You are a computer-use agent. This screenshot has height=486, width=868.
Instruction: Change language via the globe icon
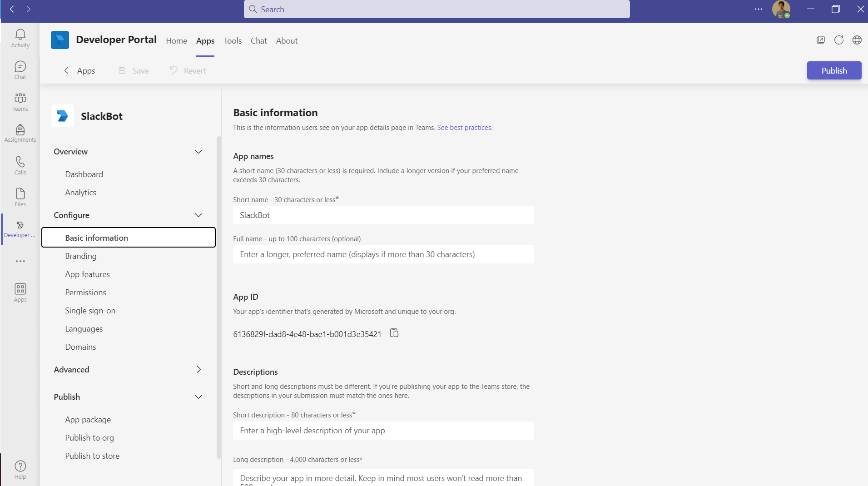tap(858, 40)
